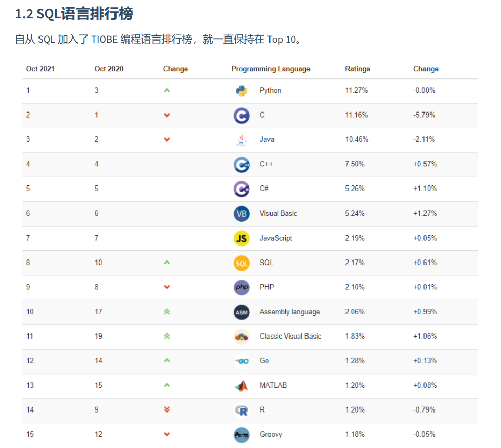
Task: Click the 'Oct 2020' column header
Action: pyautogui.click(x=108, y=69)
